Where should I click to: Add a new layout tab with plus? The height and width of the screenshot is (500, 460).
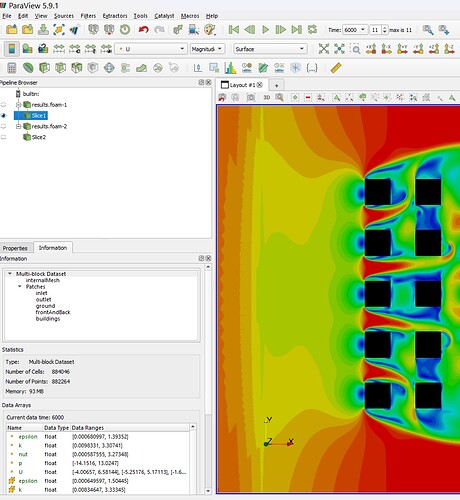tap(276, 85)
